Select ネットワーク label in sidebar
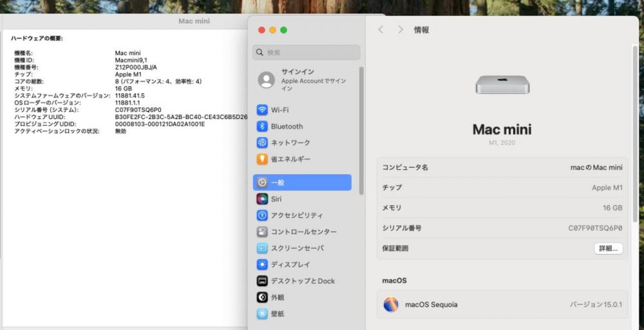This screenshot has height=330, width=644. coord(290,142)
